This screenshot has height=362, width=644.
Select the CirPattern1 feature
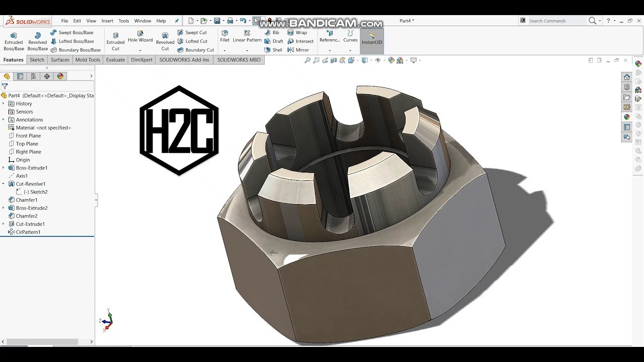point(24,232)
